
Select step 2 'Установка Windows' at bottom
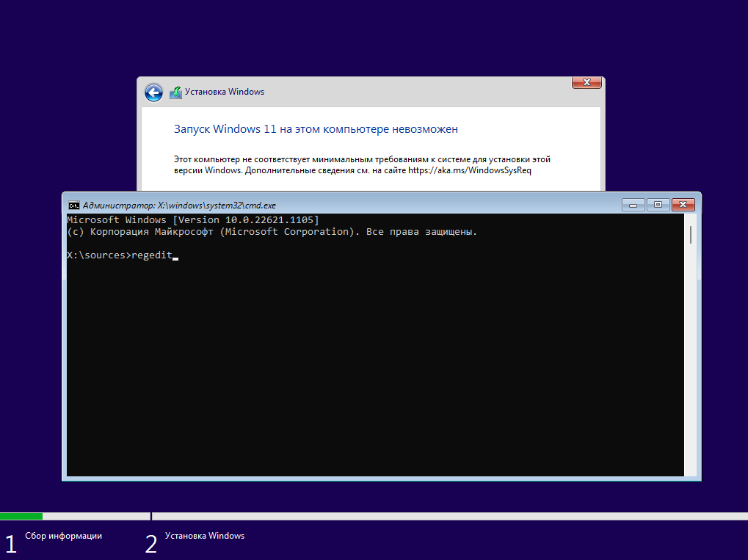click(205, 536)
